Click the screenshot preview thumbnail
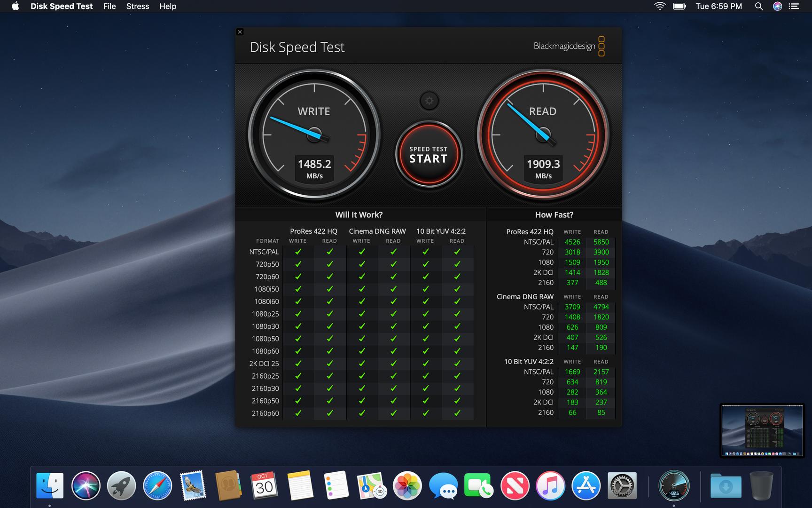The height and width of the screenshot is (508, 812). [x=762, y=430]
